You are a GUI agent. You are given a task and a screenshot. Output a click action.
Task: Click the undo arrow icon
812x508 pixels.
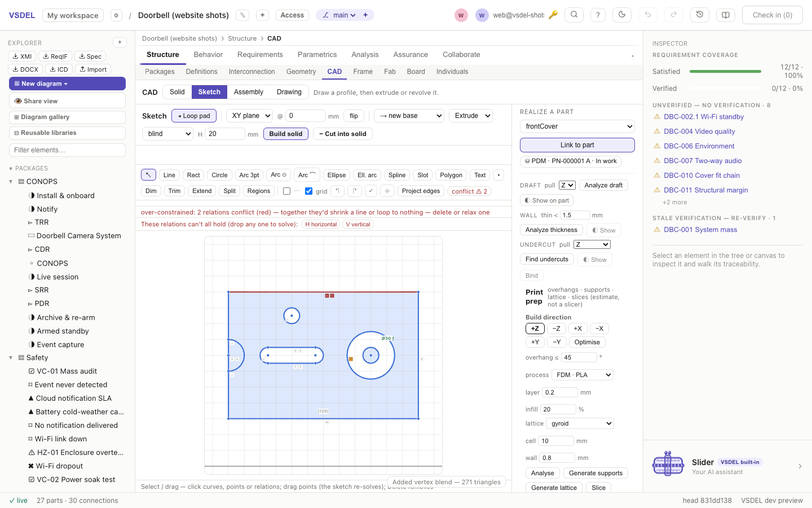[x=648, y=15]
